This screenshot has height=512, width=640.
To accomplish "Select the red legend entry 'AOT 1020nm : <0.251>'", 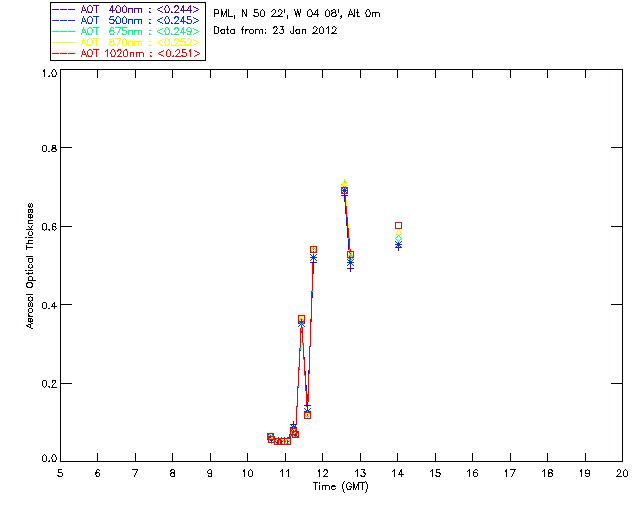I will (x=128, y=53).
